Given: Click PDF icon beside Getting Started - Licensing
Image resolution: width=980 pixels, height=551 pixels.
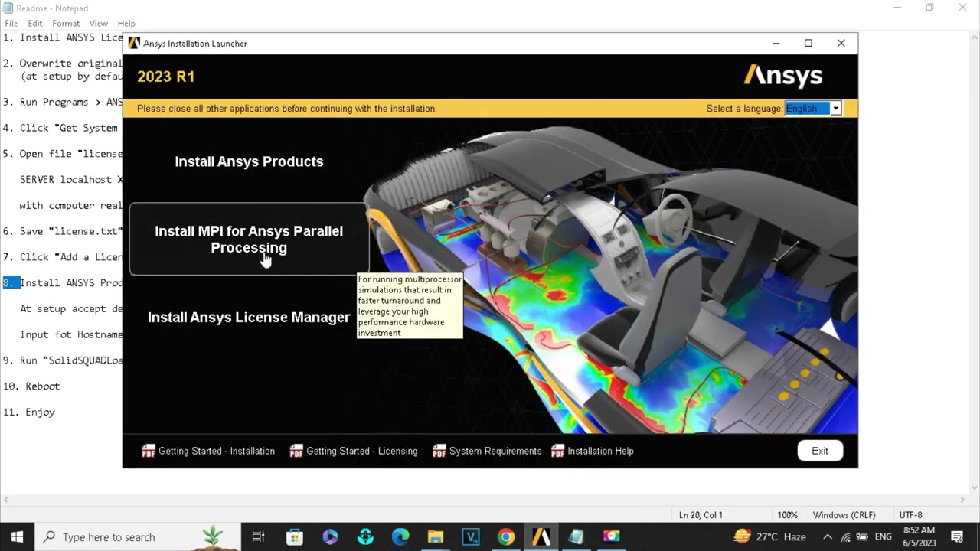Looking at the screenshot, I should (296, 451).
